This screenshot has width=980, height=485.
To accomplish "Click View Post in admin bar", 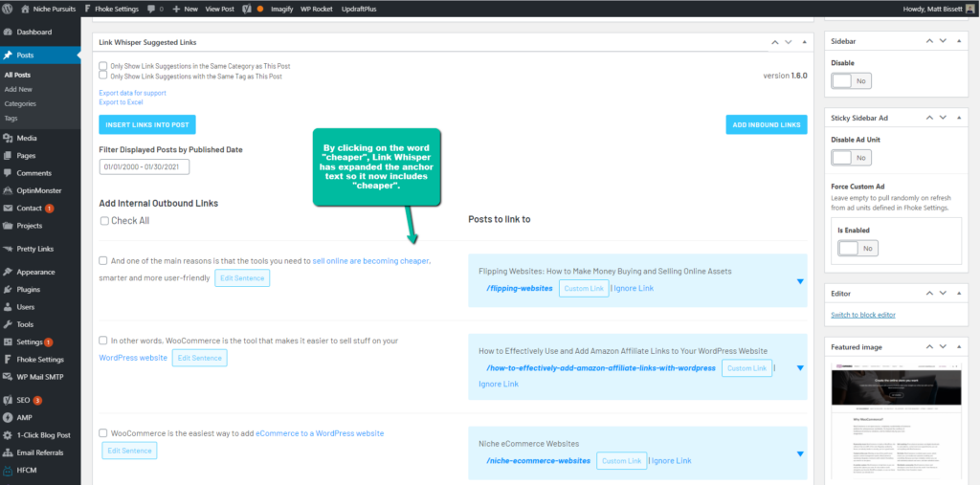I will pyautogui.click(x=219, y=10).
